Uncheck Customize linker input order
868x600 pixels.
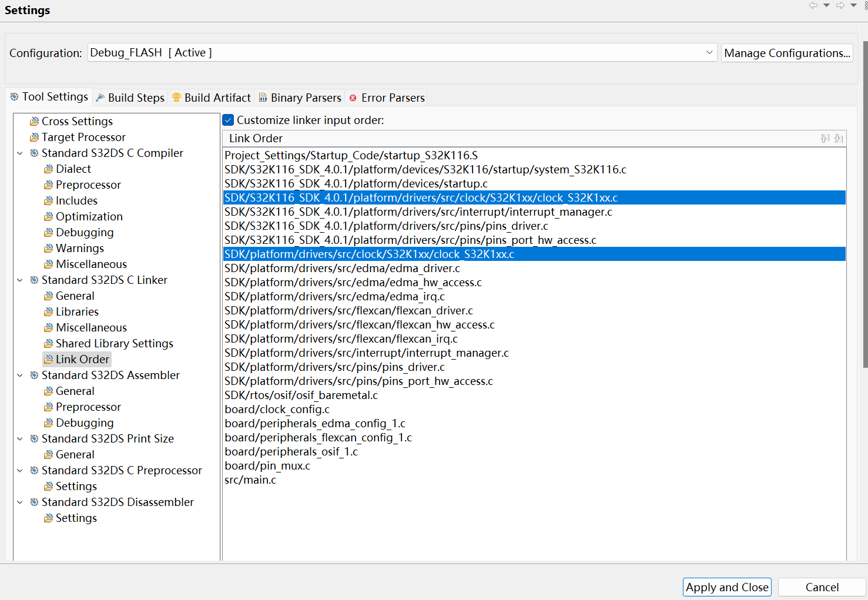[228, 119]
